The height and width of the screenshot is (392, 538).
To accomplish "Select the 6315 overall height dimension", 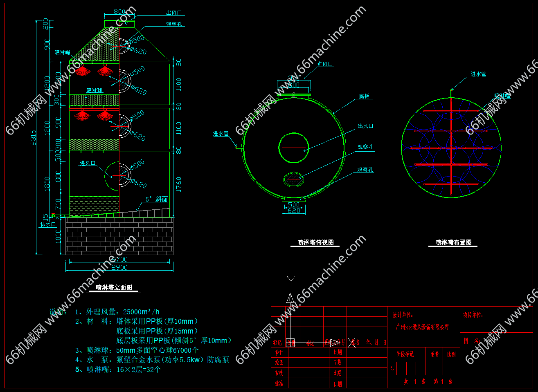I will coord(34,137).
